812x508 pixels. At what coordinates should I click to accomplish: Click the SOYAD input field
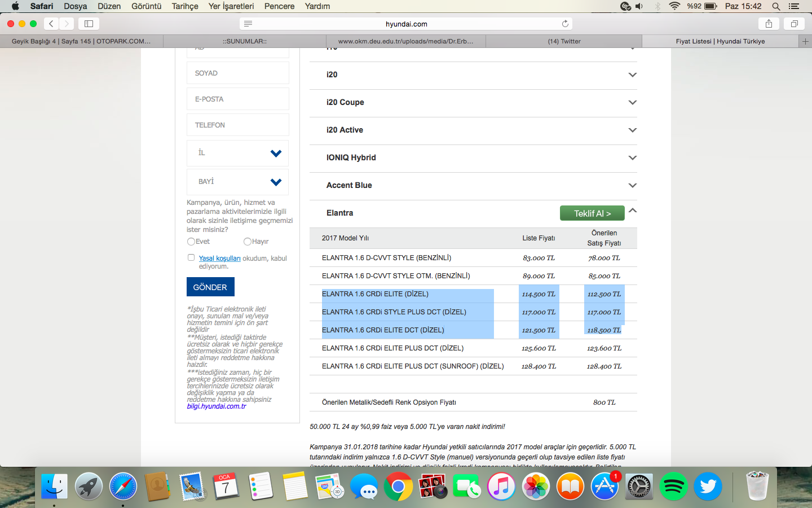coord(237,73)
